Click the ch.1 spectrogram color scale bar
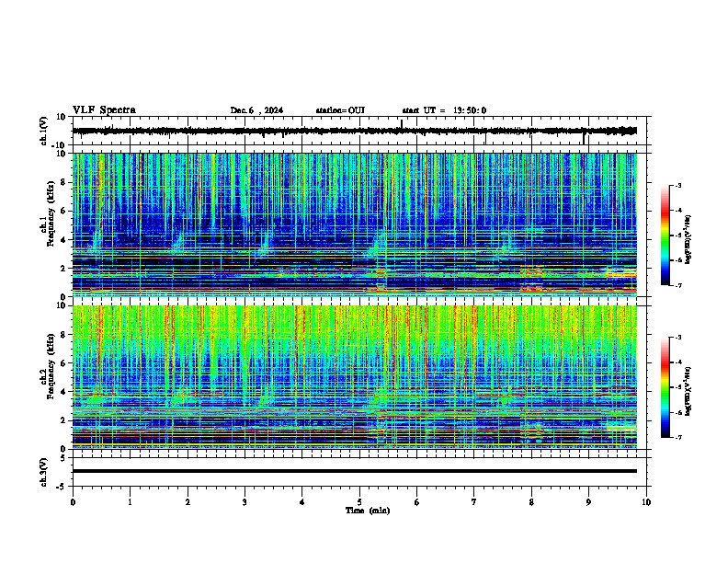The image size is (728, 563). click(665, 236)
